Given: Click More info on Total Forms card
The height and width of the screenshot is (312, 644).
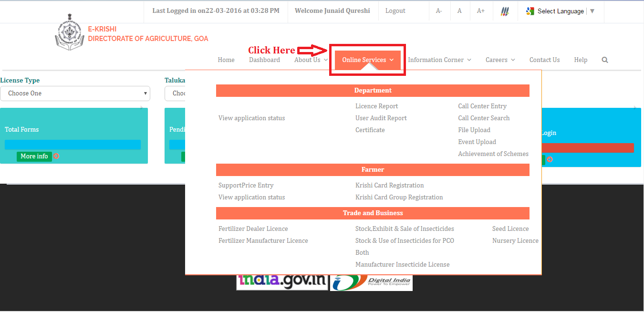Looking at the screenshot, I should [x=34, y=156].
